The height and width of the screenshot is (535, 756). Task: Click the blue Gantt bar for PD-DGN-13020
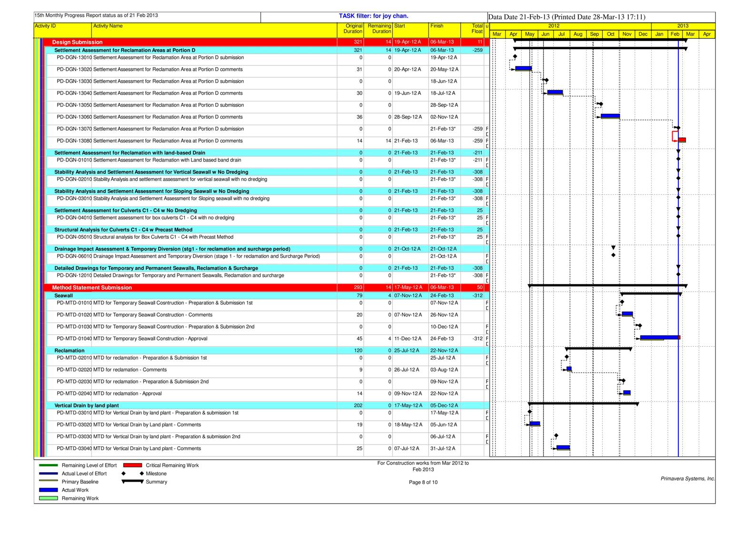[x=523, y=69]
